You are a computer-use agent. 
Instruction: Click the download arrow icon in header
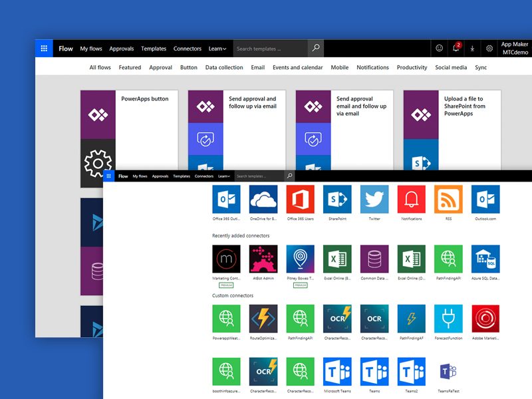[472, 49]
